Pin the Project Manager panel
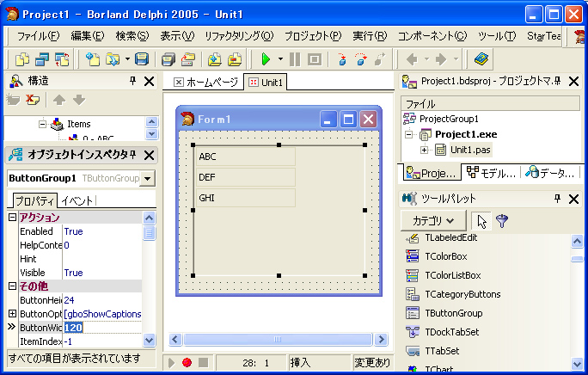This screenshot has width=588, height=375. coord(557,81)
